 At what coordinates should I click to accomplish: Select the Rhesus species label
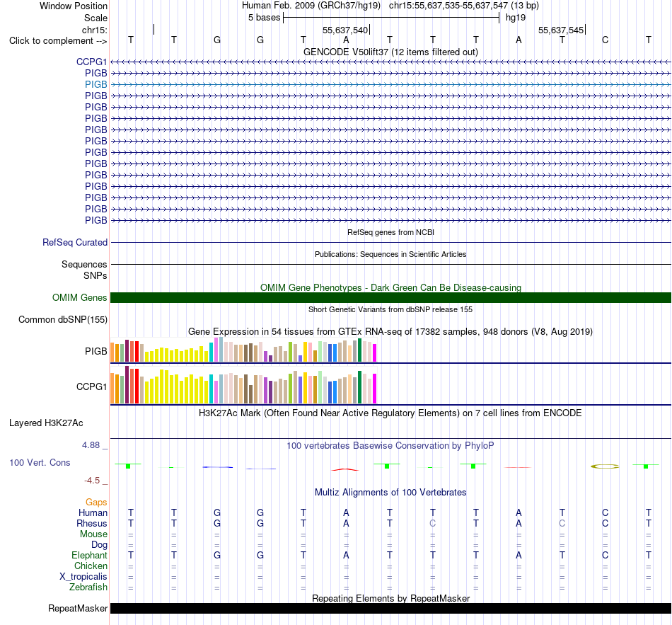[92, 523]
